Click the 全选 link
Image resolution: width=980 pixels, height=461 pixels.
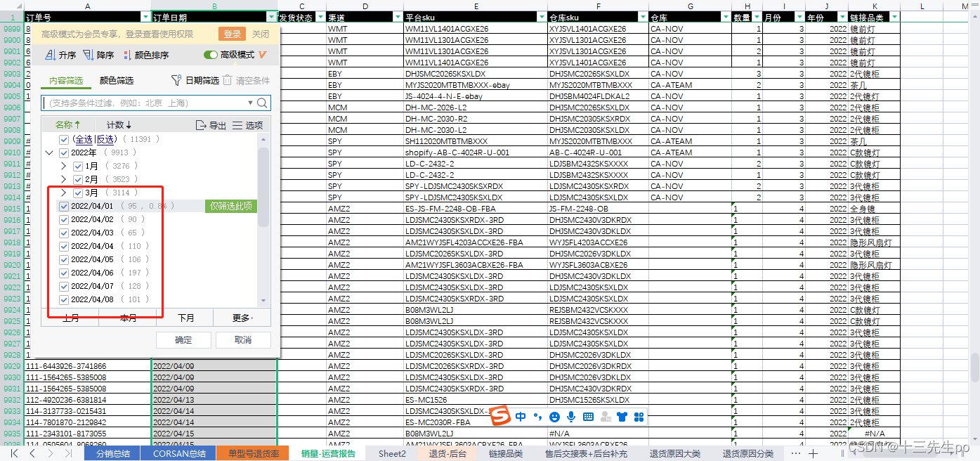(x=84, y=139)
